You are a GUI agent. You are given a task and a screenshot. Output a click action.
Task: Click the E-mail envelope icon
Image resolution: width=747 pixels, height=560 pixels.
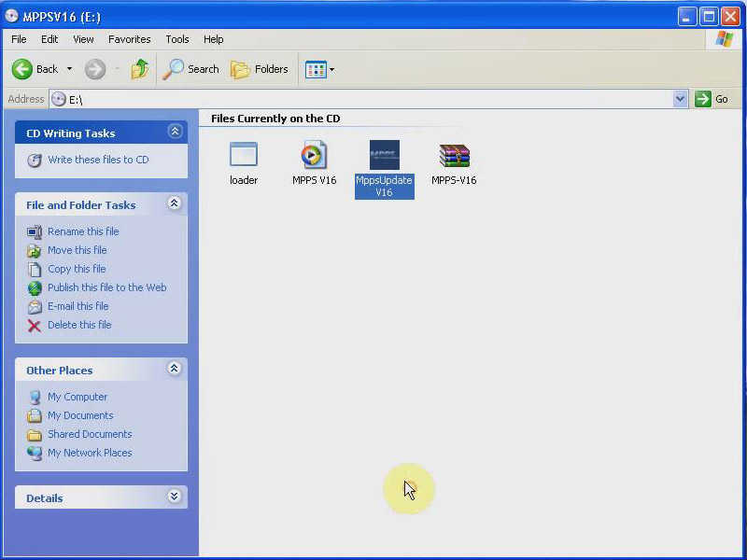[35, 307]
